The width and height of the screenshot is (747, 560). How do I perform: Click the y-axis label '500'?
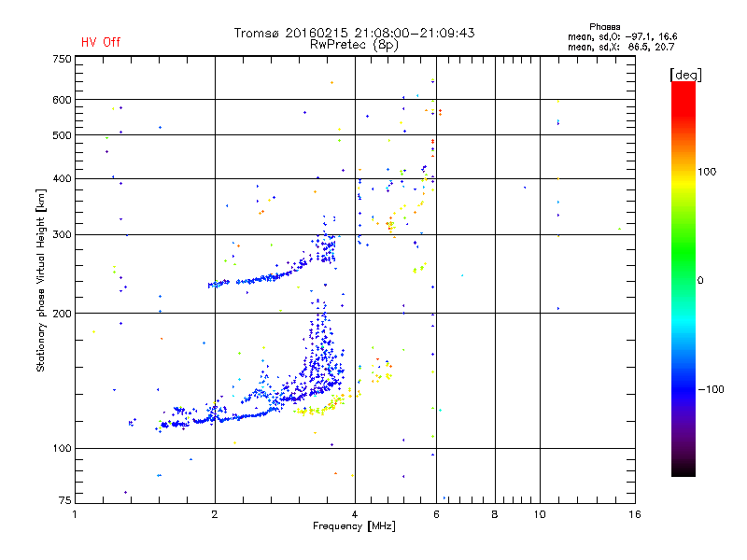[62, 135]
